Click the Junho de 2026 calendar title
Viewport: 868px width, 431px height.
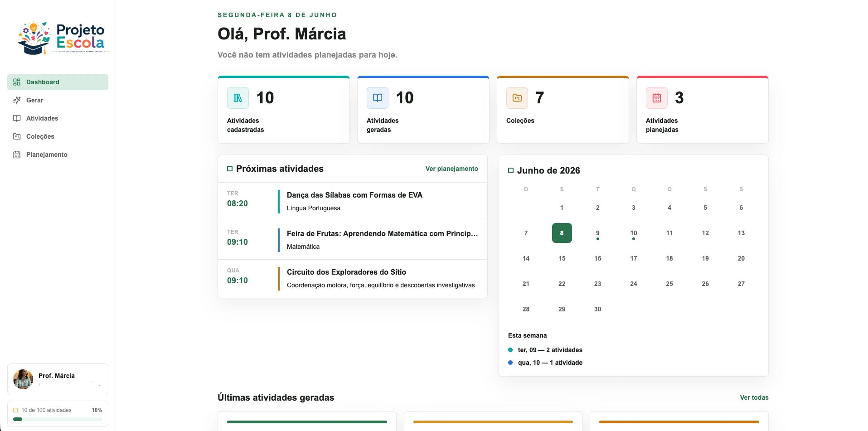548,170
